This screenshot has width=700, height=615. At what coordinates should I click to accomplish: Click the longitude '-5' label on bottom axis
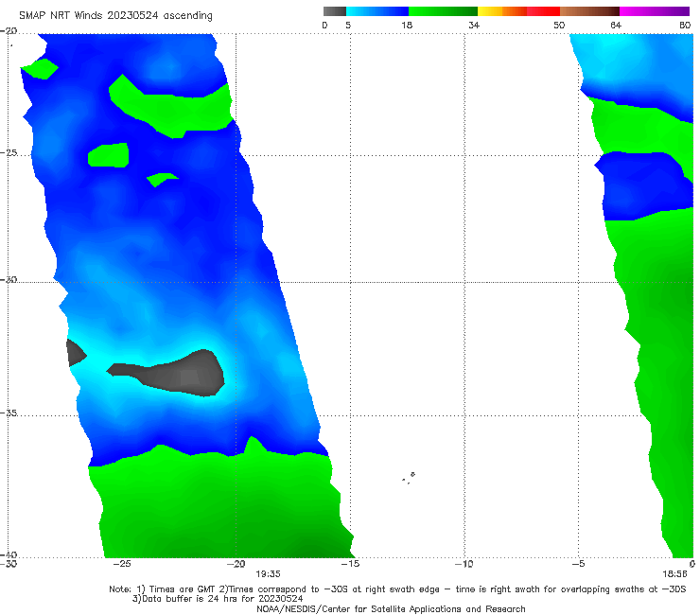pos(579,564)
